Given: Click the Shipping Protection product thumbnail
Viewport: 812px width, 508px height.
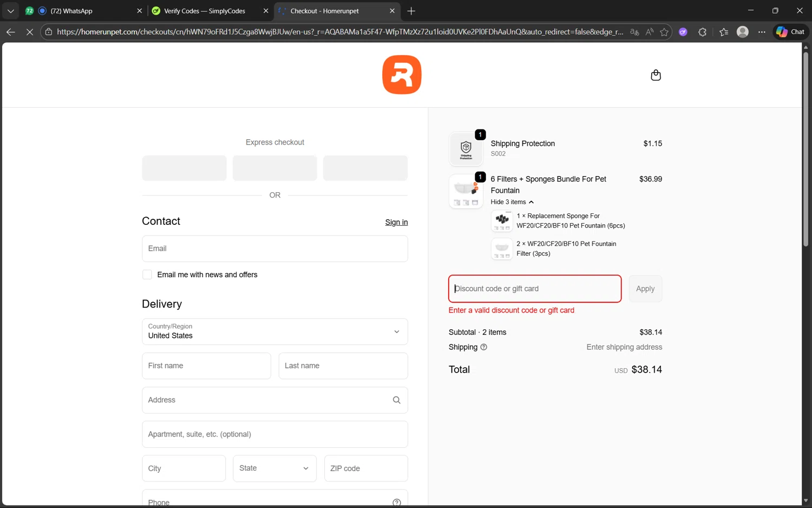Looking at the screenshot, I should coord(466,148).
